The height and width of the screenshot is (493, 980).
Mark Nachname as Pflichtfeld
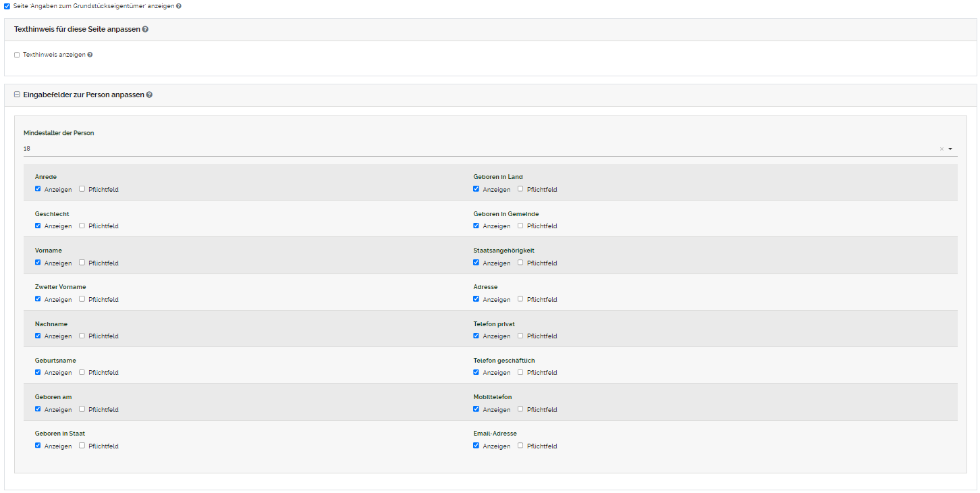(82, 336)
